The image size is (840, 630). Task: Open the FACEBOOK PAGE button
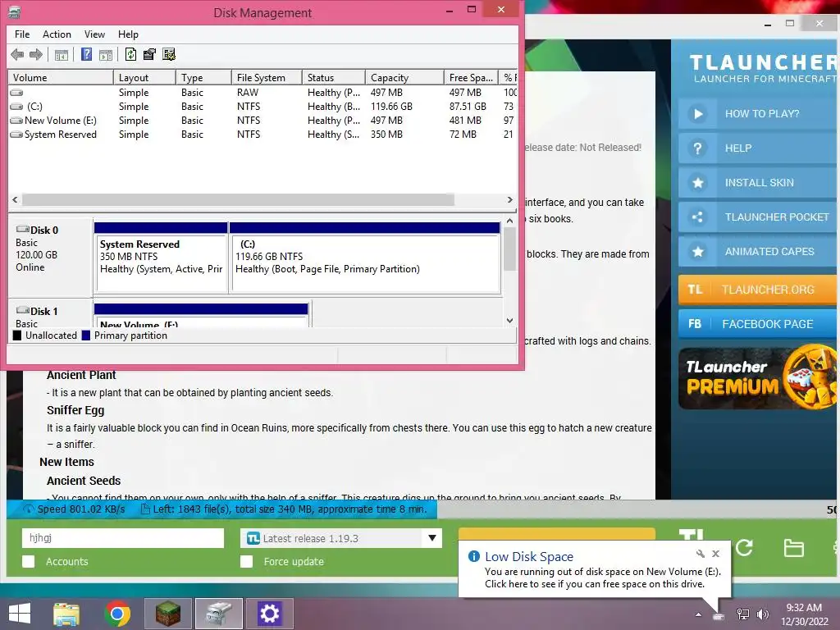758,324
